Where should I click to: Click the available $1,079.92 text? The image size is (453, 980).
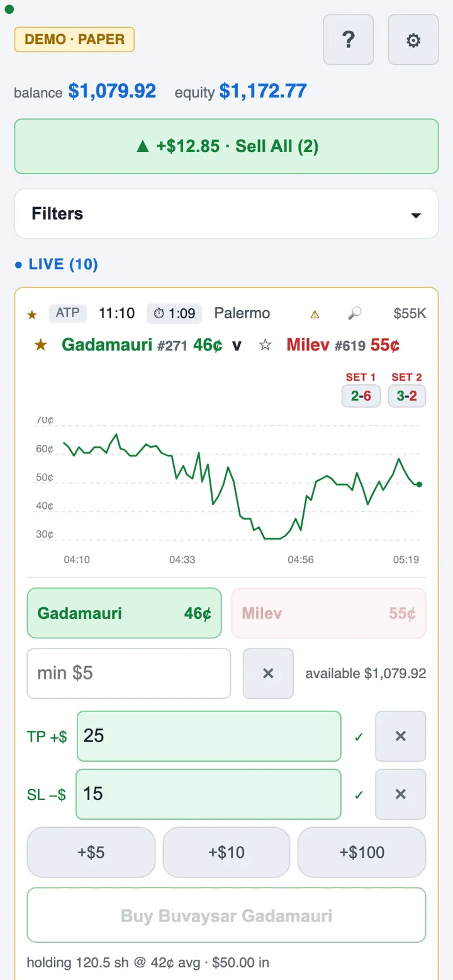(366, 674)
